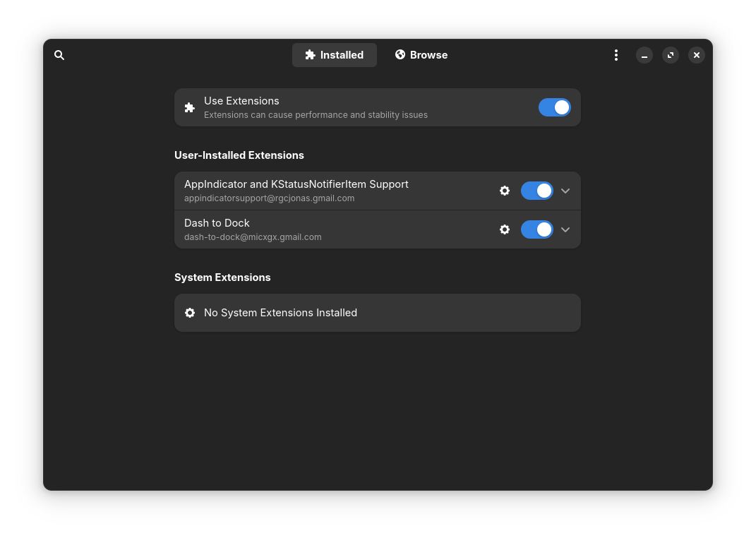Disable AppIndicator and KStatusNotifierItem Support switch
The height and width of the screenshot is (538, 756).
pos(536,191)
